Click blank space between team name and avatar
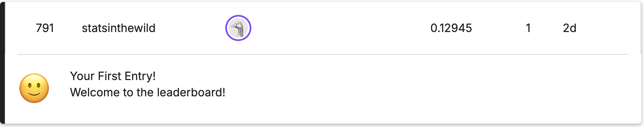 (190, 28)
